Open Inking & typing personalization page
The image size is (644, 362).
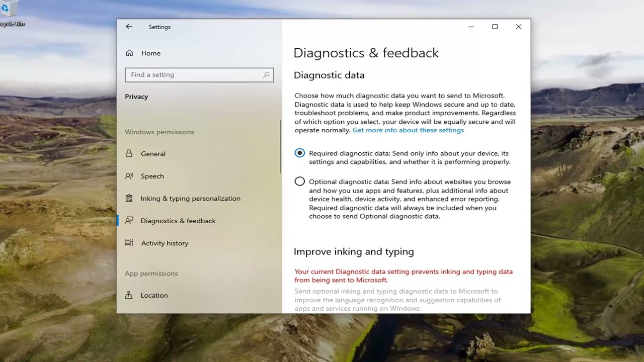click(x=199, y=199)
